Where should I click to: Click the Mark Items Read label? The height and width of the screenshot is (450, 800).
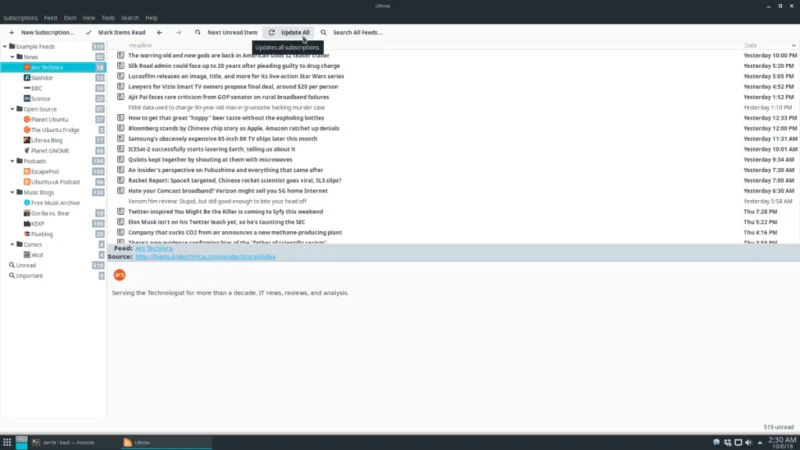(x=121, y=33)
